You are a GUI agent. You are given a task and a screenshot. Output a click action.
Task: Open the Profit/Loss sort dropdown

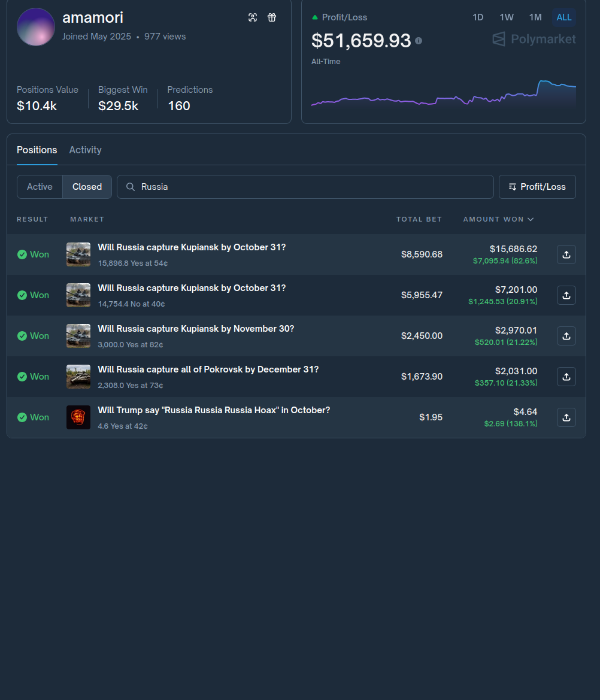click(x=537, y=187)
